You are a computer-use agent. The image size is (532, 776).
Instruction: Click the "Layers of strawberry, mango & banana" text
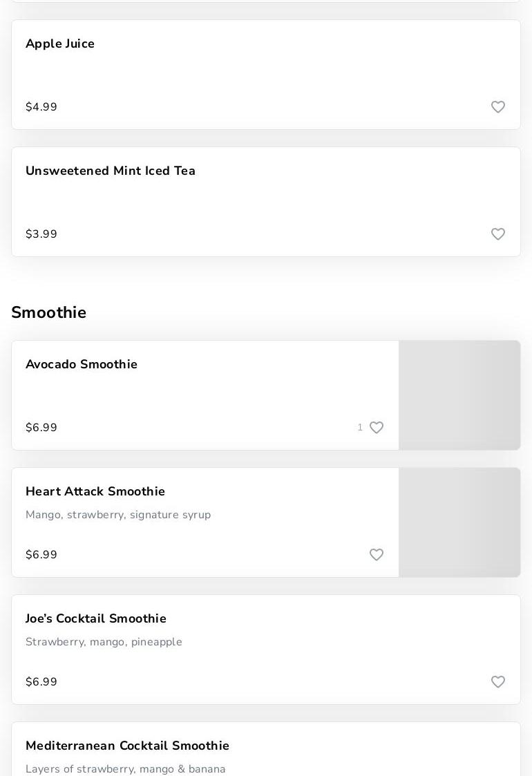[x=126, y=769]
